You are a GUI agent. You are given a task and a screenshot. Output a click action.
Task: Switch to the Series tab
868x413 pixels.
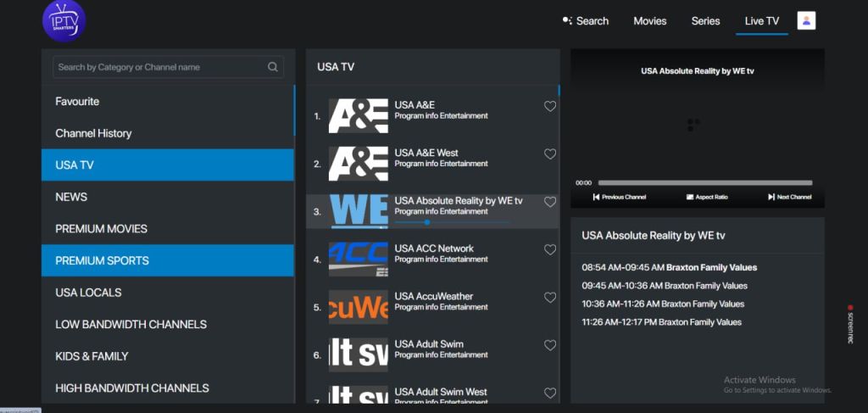705,21
